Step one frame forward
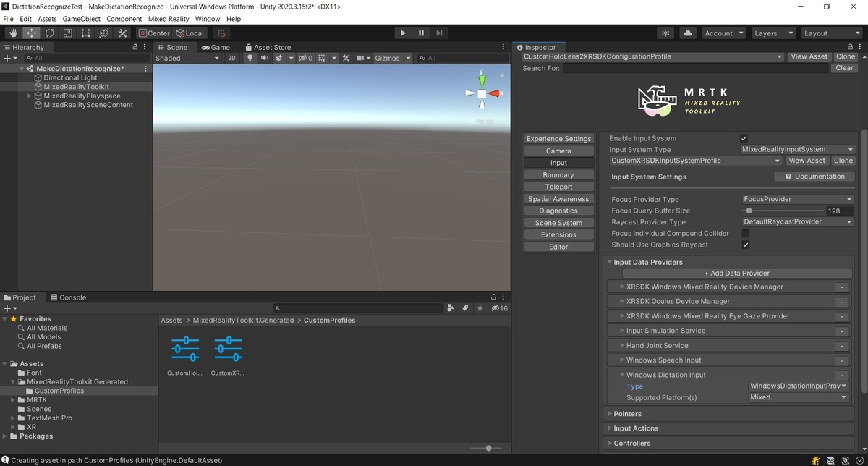868x466 pixels. (x=439, y=33)
